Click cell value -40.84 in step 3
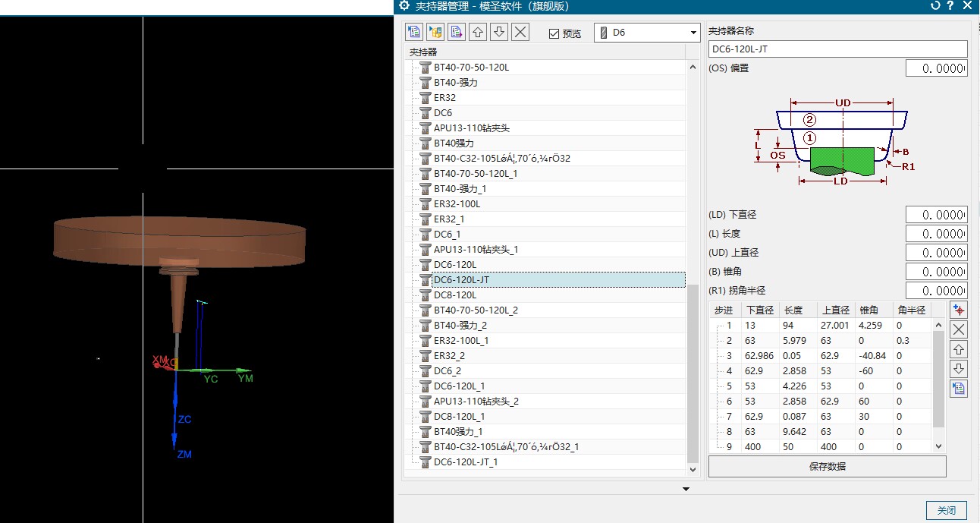Viewport: 980px width, 523px height. point(872,355)
